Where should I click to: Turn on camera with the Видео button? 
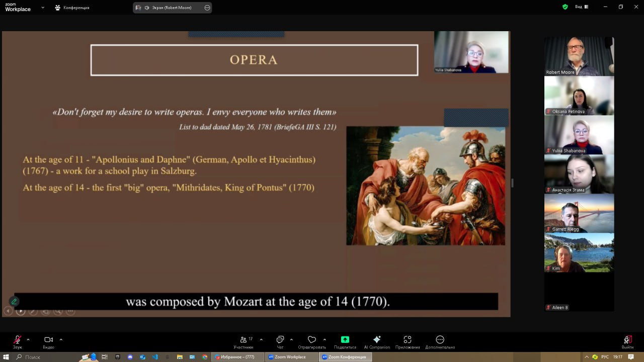(48, 342)
